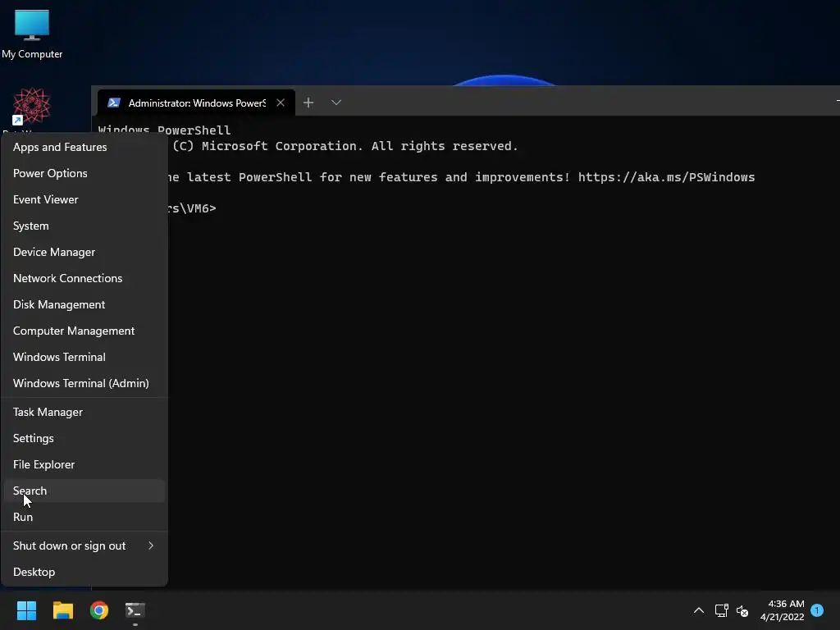Add a new terminal tab with plus
The width and height of the screenshot is (840, 630).
coord(308,103)
